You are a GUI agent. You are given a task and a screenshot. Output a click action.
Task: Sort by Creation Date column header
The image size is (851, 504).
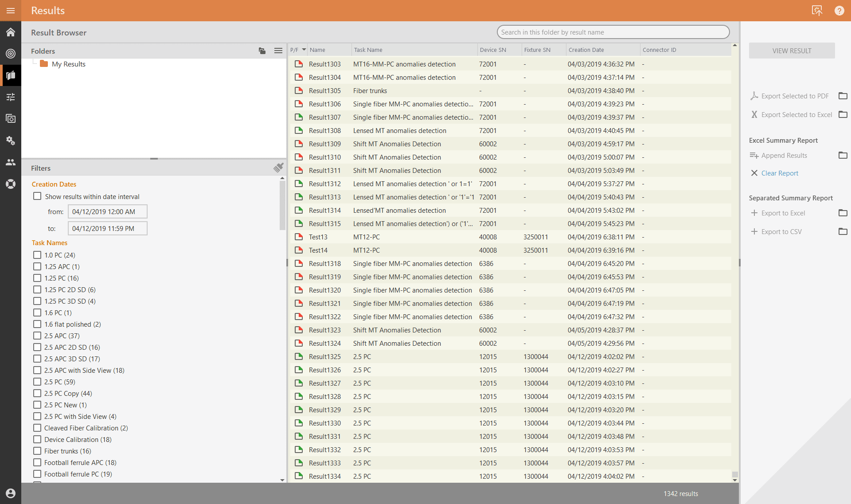coord(586,50)
